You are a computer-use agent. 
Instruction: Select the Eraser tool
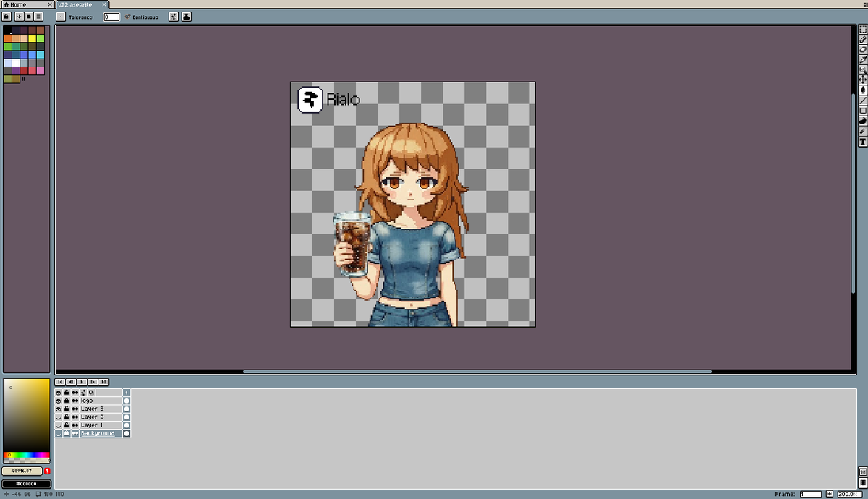coord(863,49)
